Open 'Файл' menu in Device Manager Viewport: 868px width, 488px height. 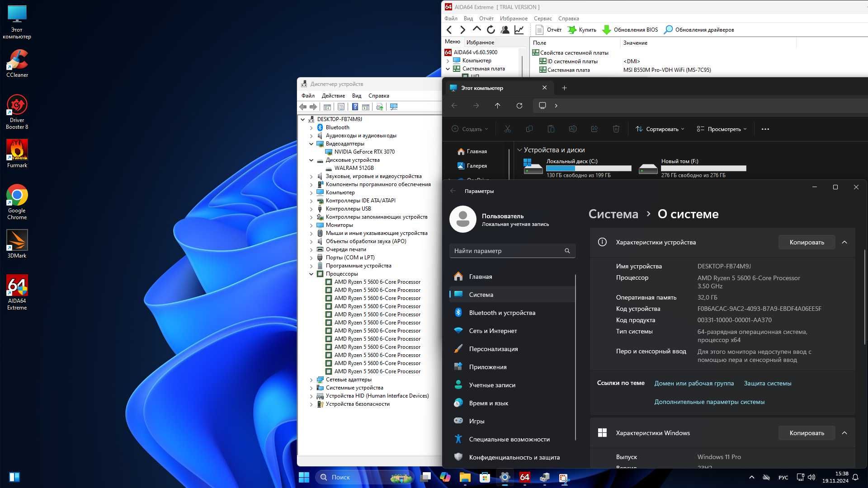[x=308, y=96]
